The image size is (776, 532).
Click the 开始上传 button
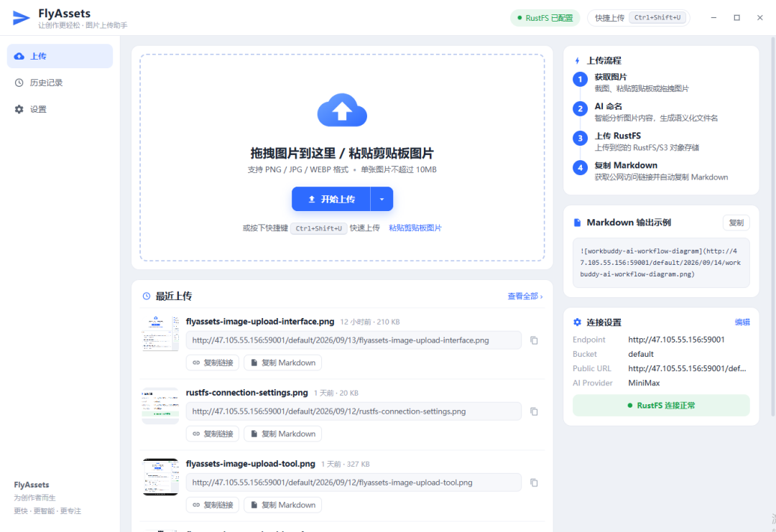pyautogui.click(x=331, y=199)
